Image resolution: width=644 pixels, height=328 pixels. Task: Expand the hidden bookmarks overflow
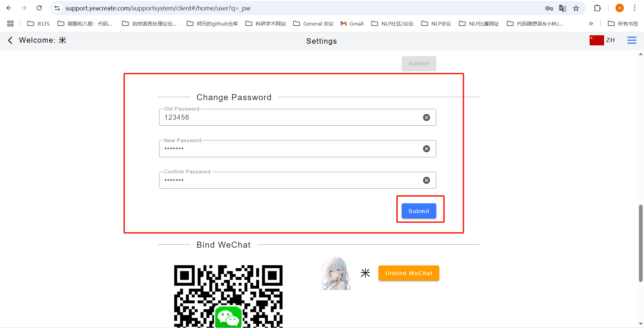point(591,24)
